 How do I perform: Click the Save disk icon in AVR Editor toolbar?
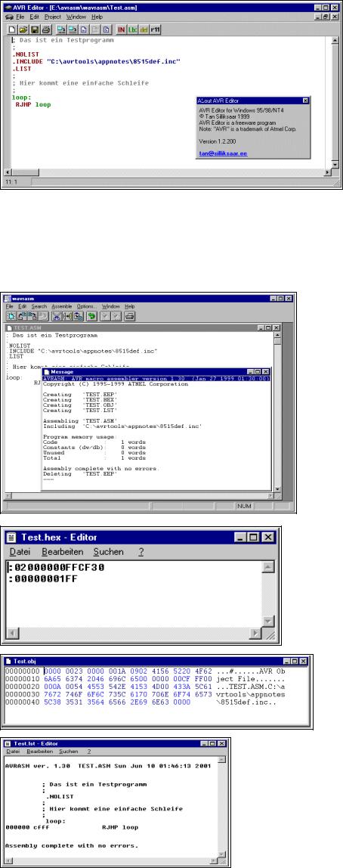35,29
